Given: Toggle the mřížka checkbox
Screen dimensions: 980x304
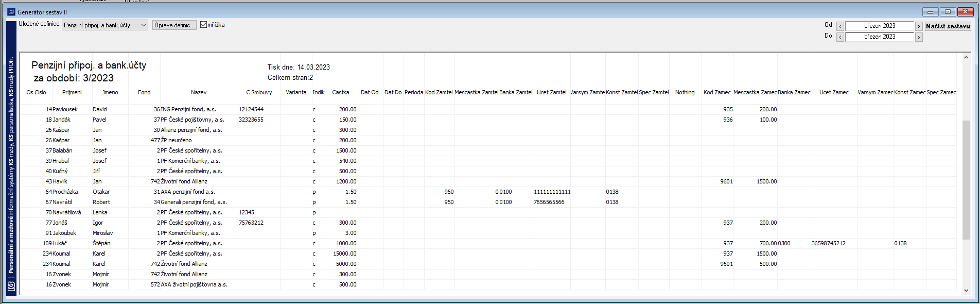Looking at the screenshot, I should pos(204,25).
